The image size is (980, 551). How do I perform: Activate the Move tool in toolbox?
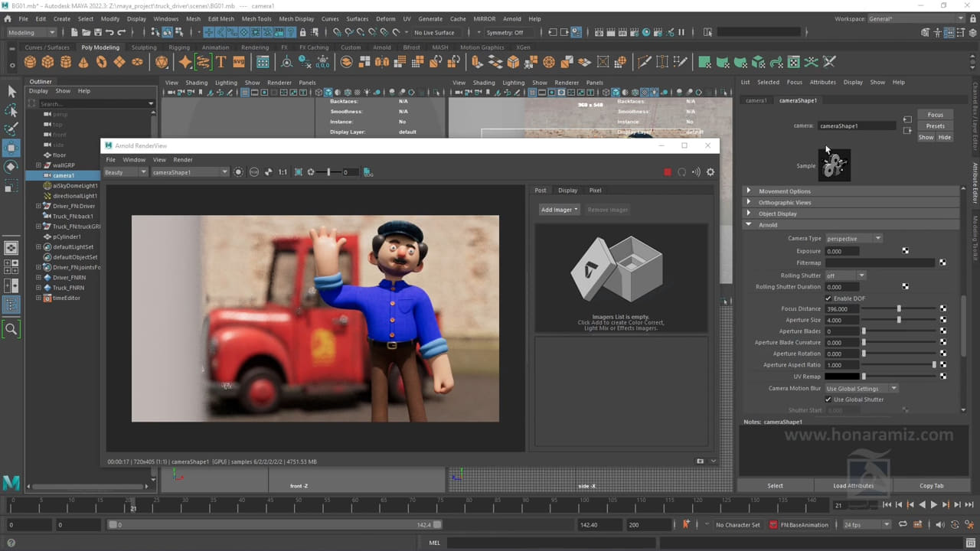coord(11,148)
